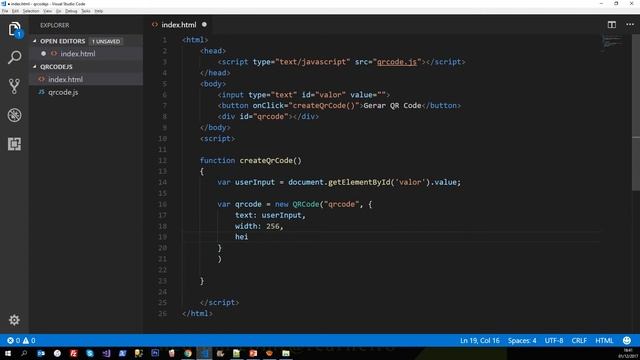Collapse the QRCODEJS folder section
The image size is (640, 360).
pyautogui.click(x=35, y=67)
